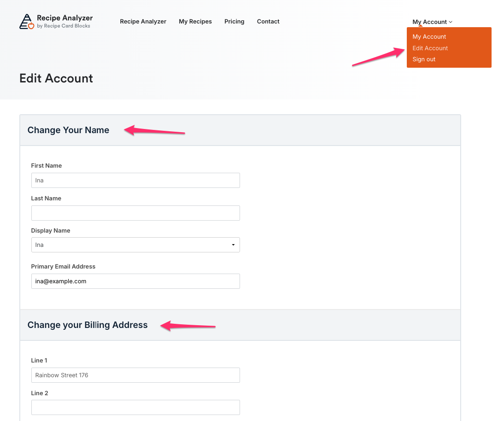Go to My Recipes page
This screenshot has width=504, height=421.
(x=195, y=22)
